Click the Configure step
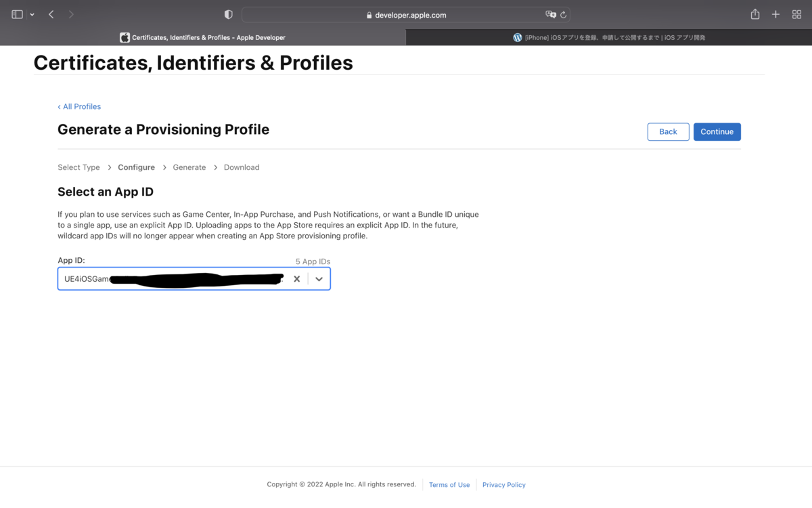Image resolution: width=812 pixels, height=508 pixels. tap(136, 167)
